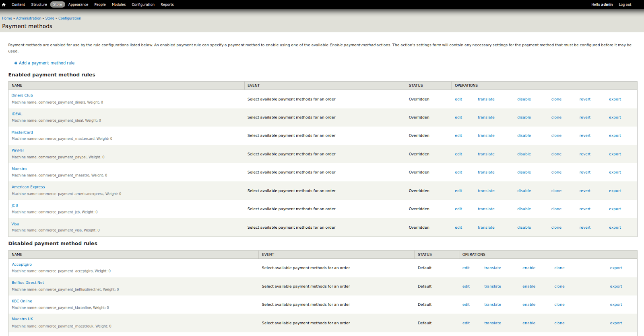Click Add a payment method rule link
The image size is (644, 336).
click(47, 63)
